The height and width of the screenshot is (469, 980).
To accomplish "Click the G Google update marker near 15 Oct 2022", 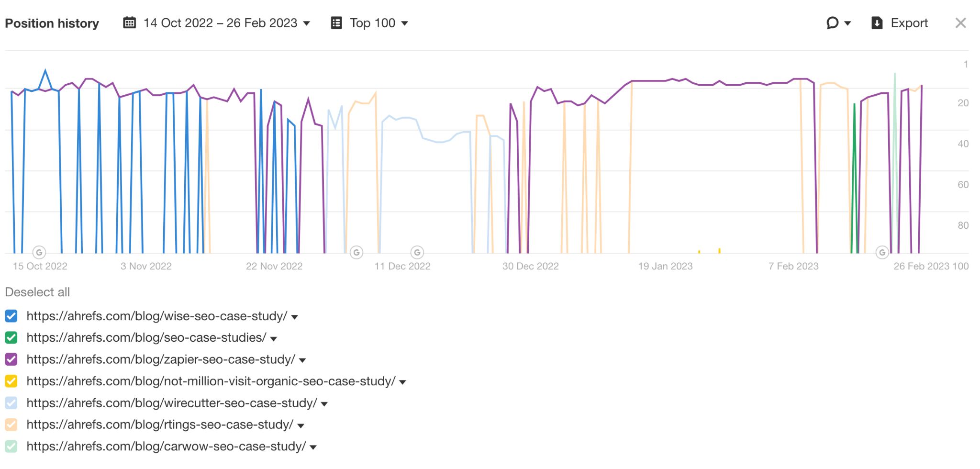I will [38, 252].
